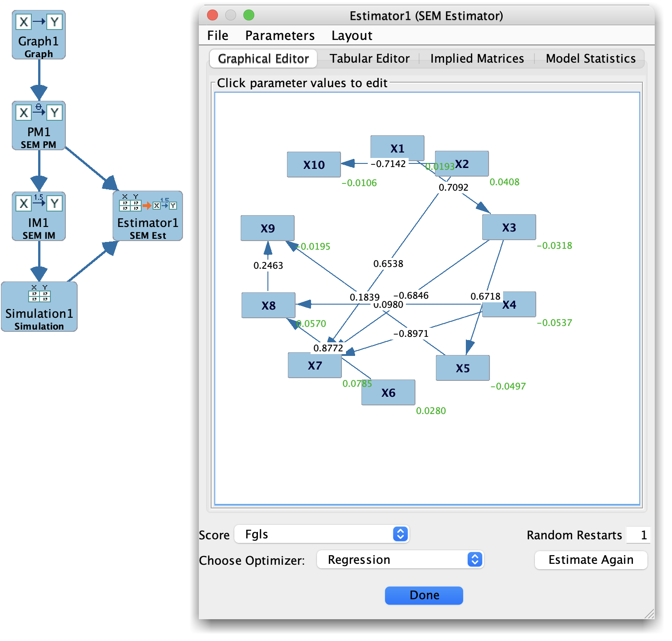
Task: Select the Estimator1 SEM Est node icon
Action: (148, 216)
